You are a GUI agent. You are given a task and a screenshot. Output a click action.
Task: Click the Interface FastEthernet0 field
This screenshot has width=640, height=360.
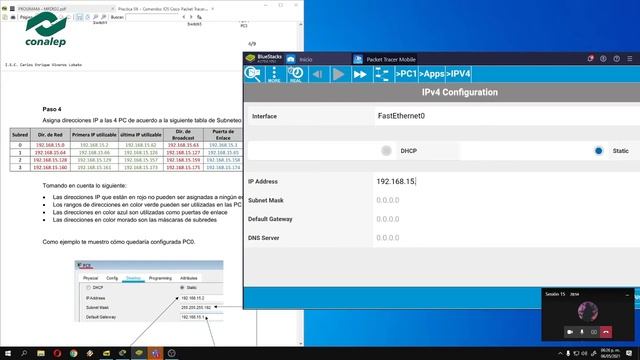click(506, 116)
